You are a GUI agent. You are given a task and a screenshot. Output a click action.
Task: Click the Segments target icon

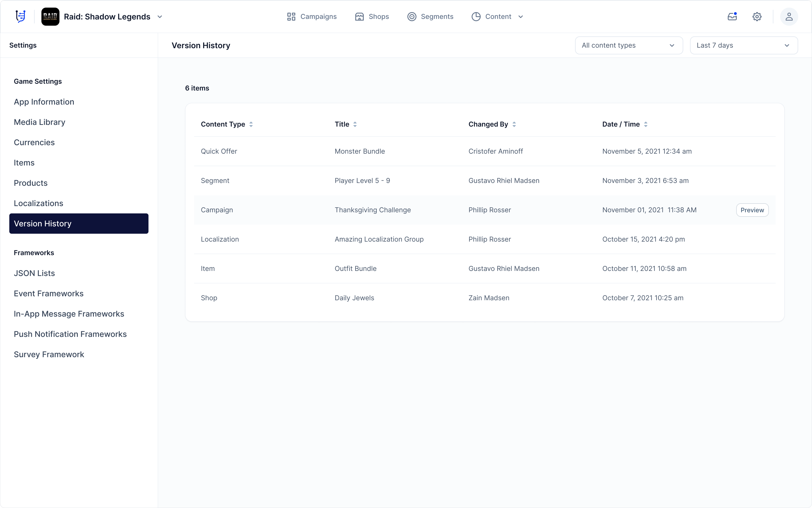click(411, 16)
